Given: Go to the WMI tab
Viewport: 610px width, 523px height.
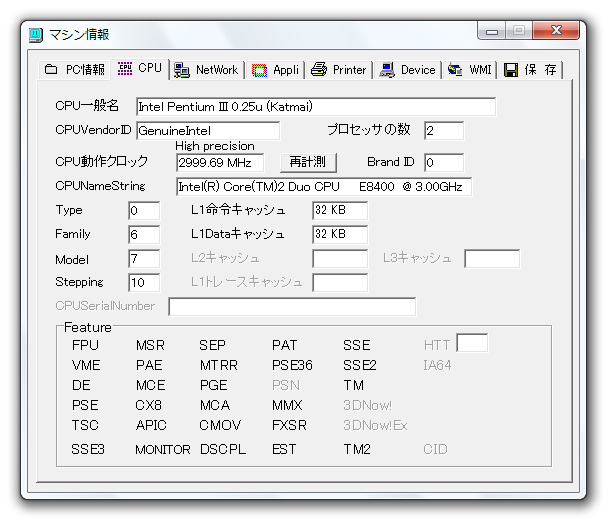Looking at the screenshot, I should [x=470, y=70].
